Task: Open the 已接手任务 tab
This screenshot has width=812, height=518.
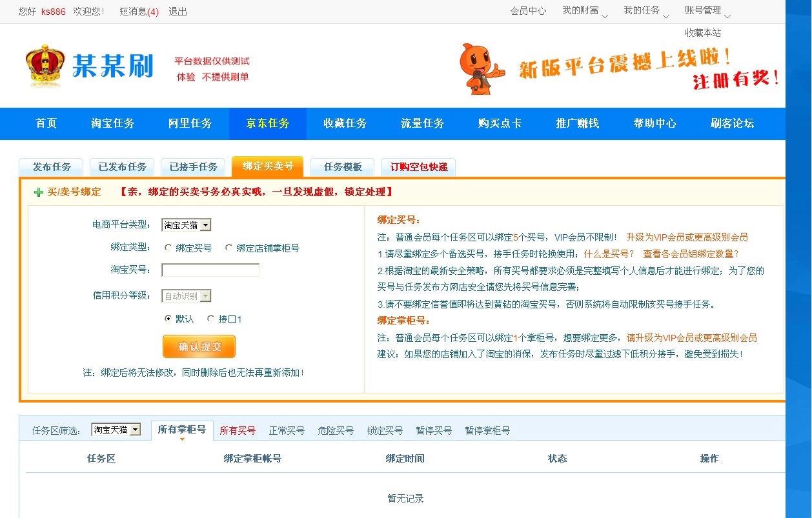Action: tap(193, 167)
